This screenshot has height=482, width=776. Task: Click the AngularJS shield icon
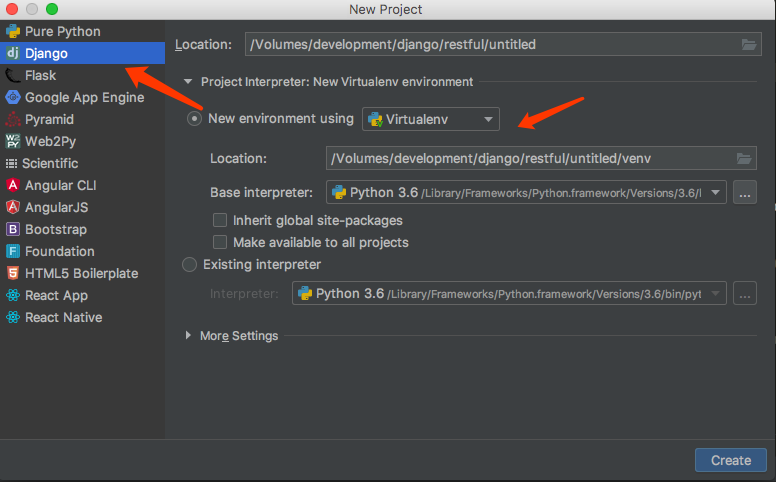(x=12, y=207)
